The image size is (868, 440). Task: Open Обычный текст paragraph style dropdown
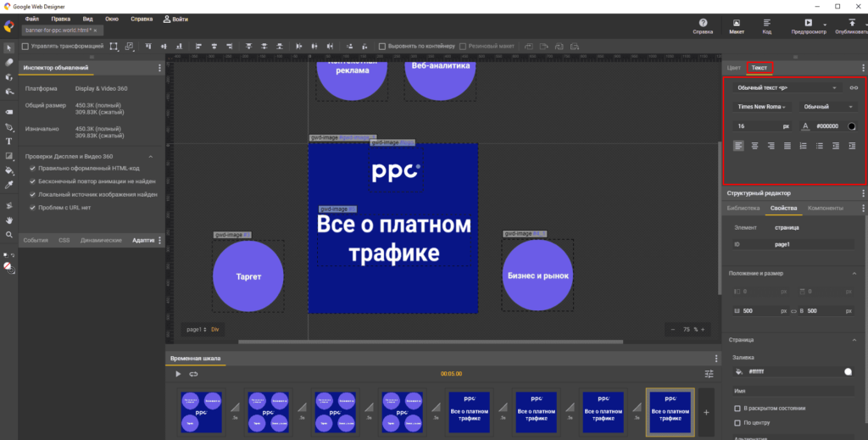[786, 87]
